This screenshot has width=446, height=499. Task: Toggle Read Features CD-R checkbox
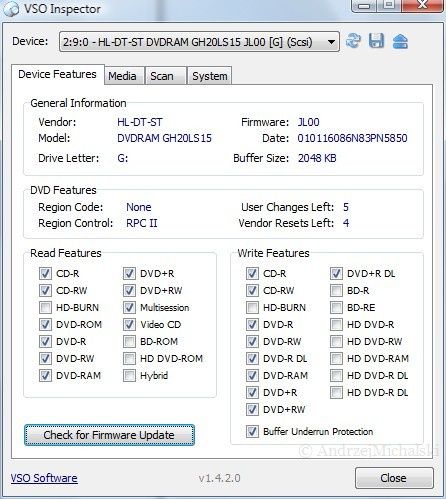click(x=45, y=273)
